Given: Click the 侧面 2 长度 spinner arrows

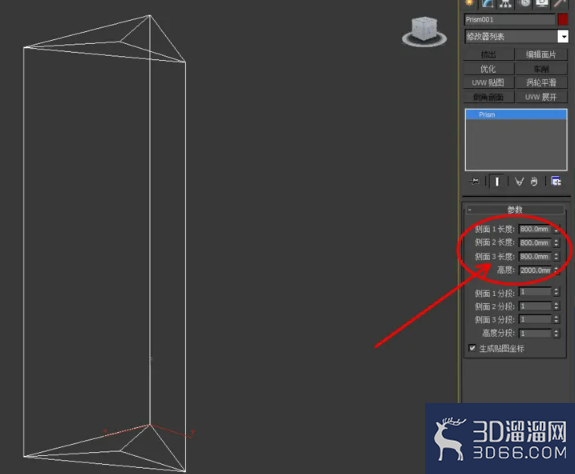Looking at the screenshot, I should [556, 243].
